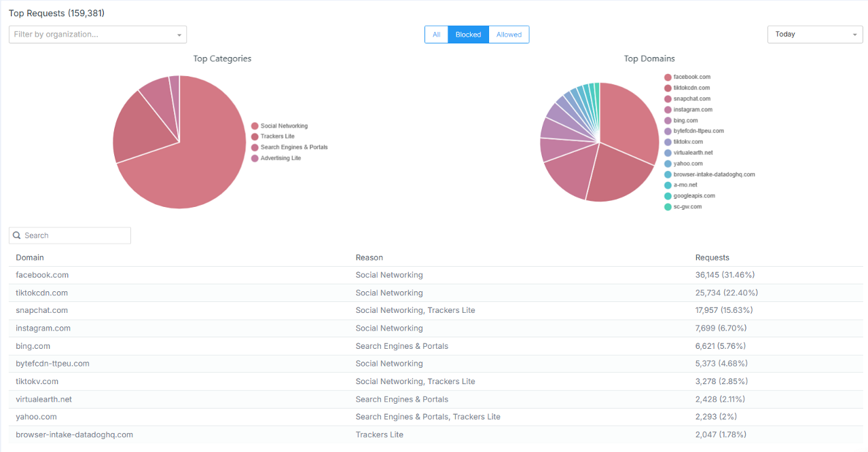Toggle instagram.com legend swatch
The image size is (868, 452).
668,110
